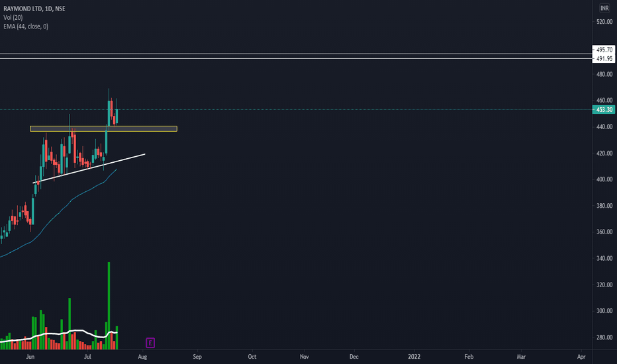Click the 320.00 price scale label
Screen dimensions: 617x364
tap(604, 285)
